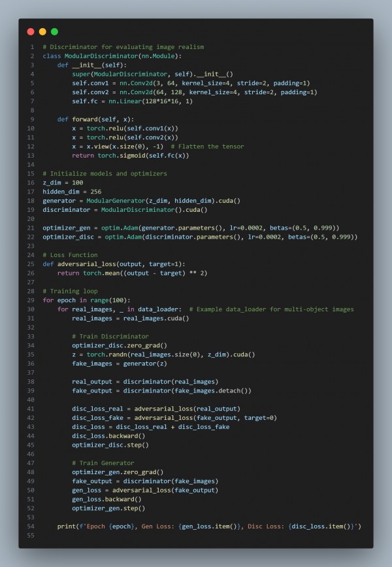Click line number 27 in gutter
The image size is (392, 567).
coord(31,282)
